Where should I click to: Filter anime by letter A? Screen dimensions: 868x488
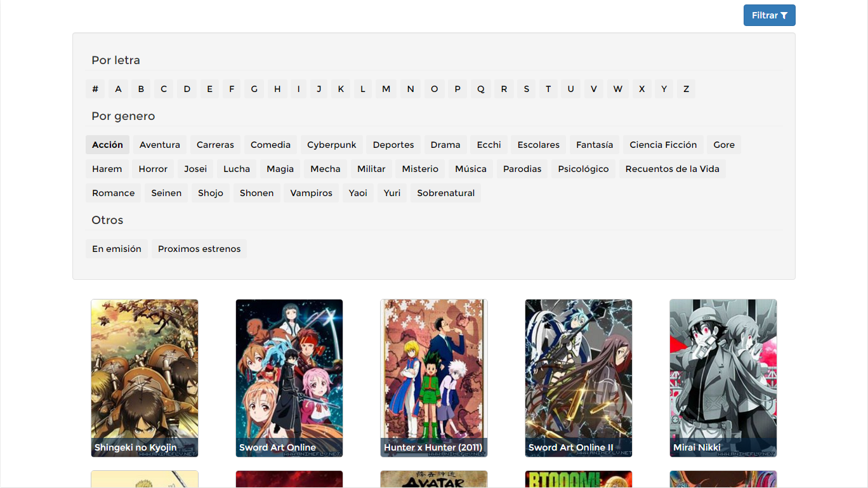point(118,89)
